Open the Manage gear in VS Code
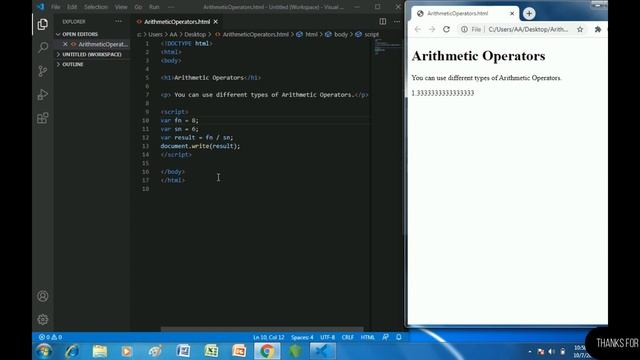 coord(42,319)
